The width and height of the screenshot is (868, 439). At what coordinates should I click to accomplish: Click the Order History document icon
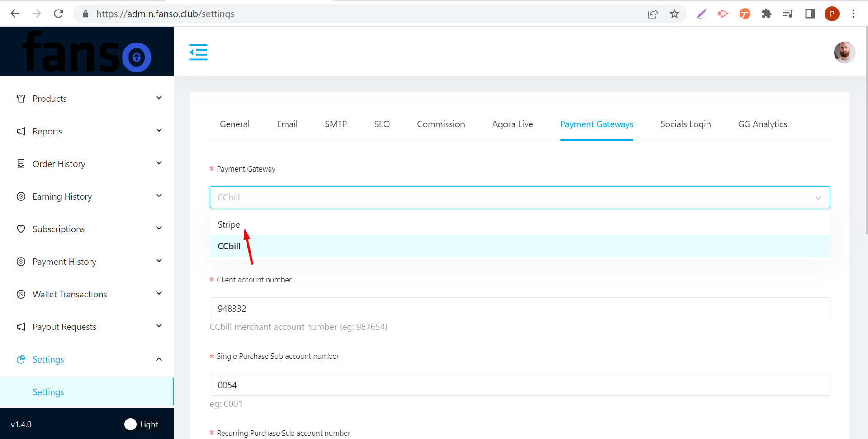(21, 164)
